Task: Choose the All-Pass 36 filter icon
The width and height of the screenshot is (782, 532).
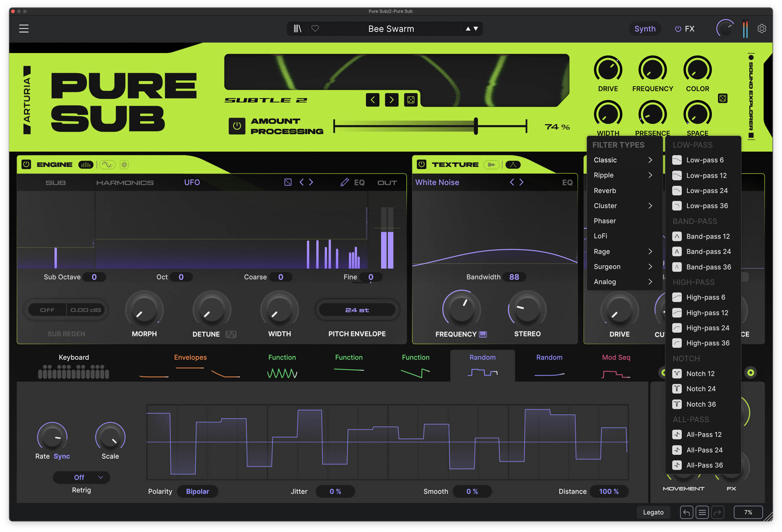Action: pos(677,465)
